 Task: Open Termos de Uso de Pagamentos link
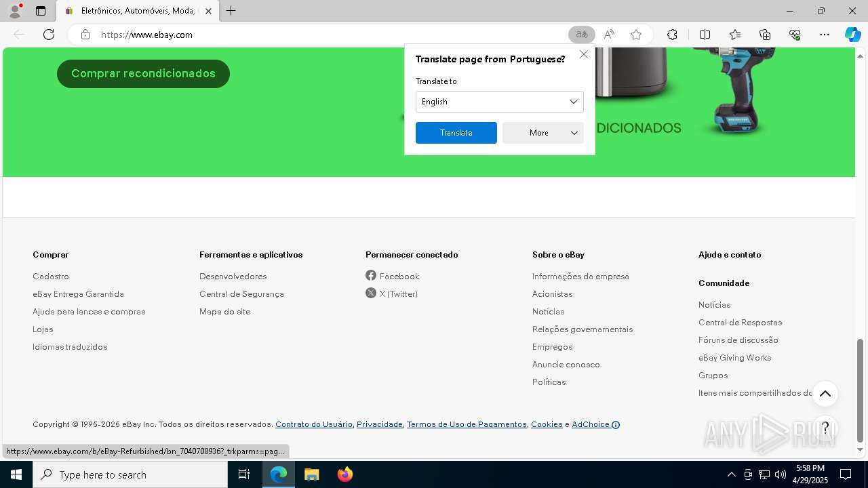(x=467, y=424)
